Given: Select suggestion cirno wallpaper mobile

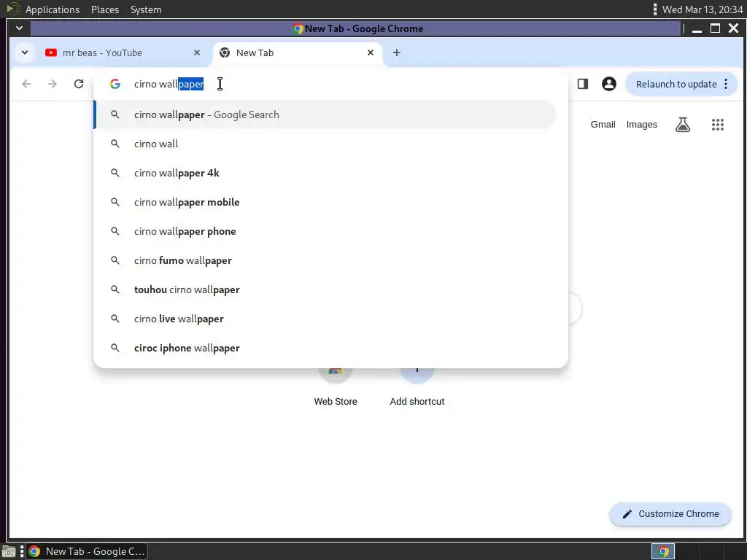Looking at the screenshot, I should [x=325, y=203].
